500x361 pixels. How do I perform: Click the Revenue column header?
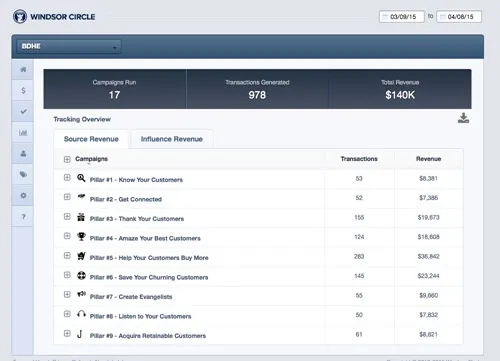[428, 159]
